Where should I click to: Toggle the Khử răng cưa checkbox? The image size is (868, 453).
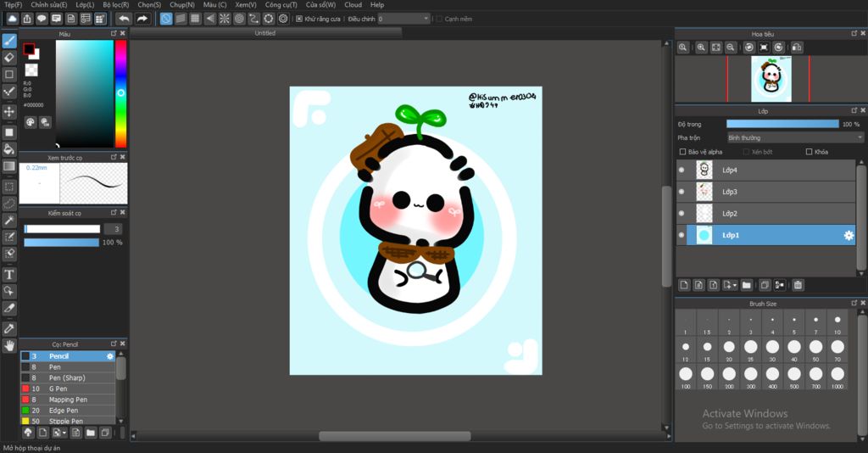(299, 19)
